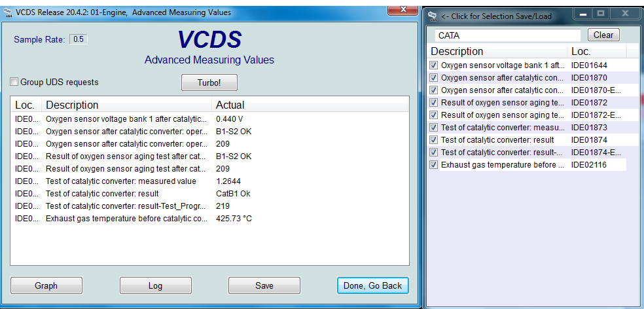This screenshot has height=309, width=644.
Task: Click IDE01873 location text
Action: tap(589, 128)
